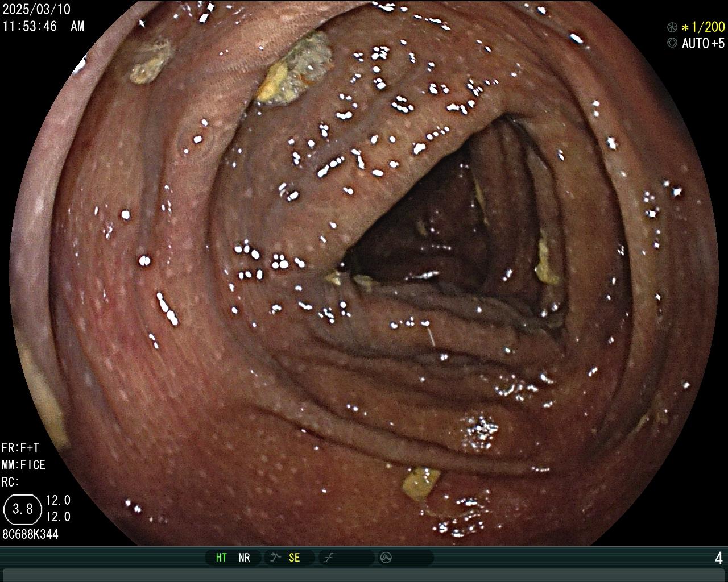Click the scope serial 8C688K344
This screenshot has height=582, width=728.
click(30, 534)
